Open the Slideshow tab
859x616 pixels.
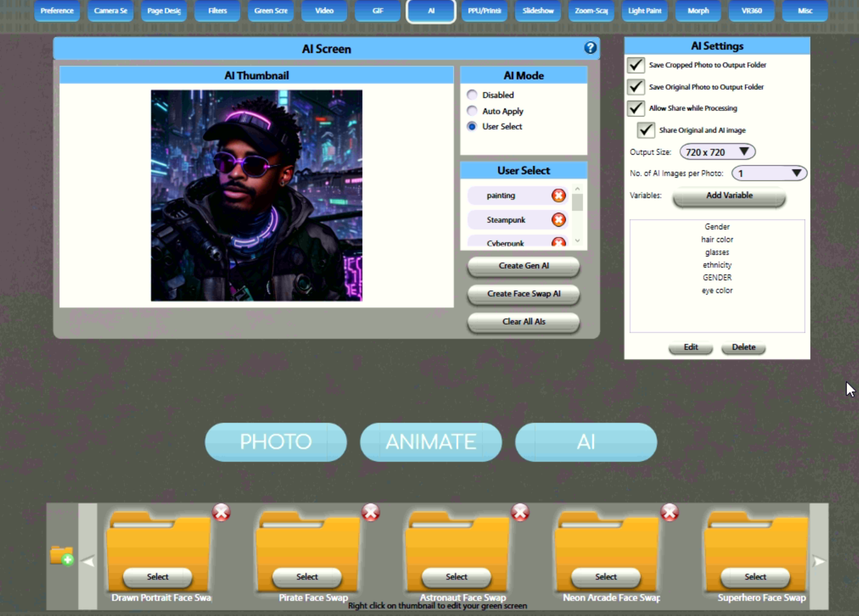pyautogui.click(x=538, y=11)
